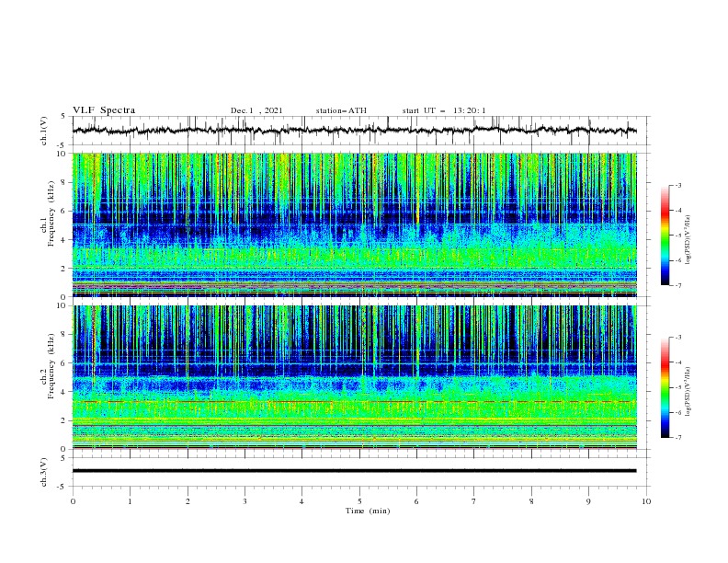Screen dimensions: 728x563
Task: Click the "8" kHz tick on ch.2 frequency axis
Action: pos(63,335)
